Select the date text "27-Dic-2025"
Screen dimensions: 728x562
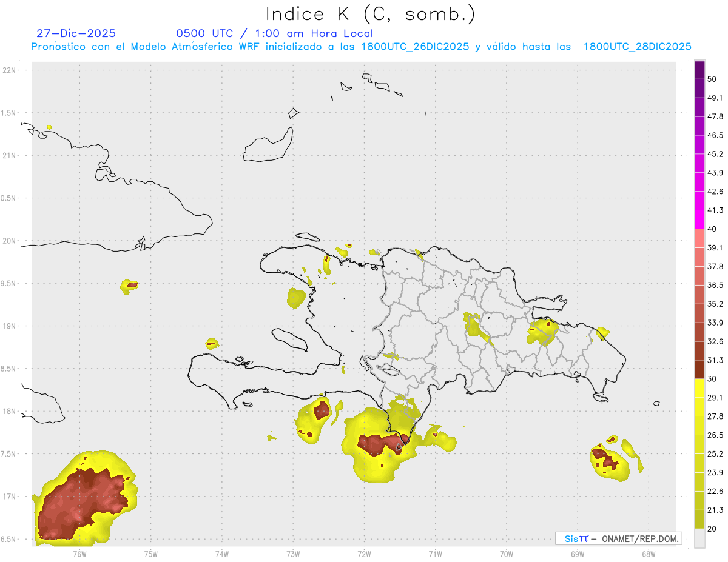pos(76,33)
